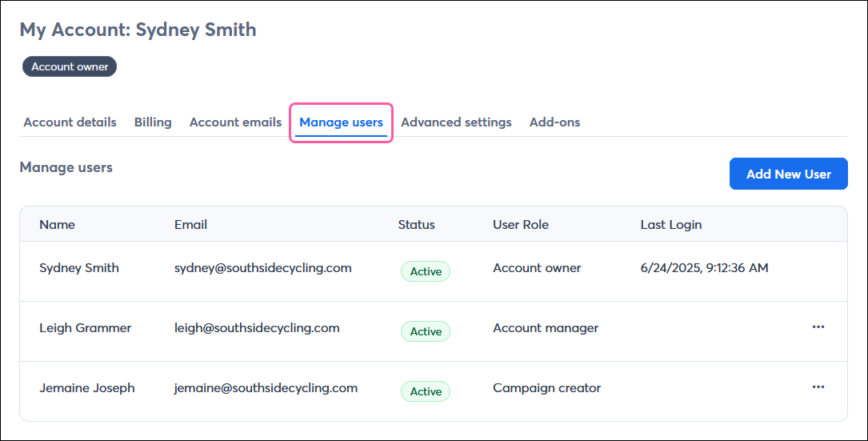Click the Account owner role in Sydney's row

(537, 268)
